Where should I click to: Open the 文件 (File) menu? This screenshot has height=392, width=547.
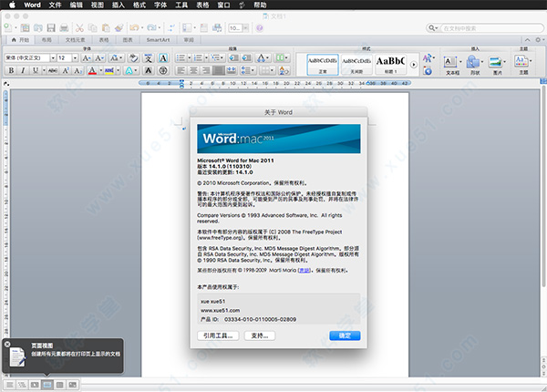[55, 5]
